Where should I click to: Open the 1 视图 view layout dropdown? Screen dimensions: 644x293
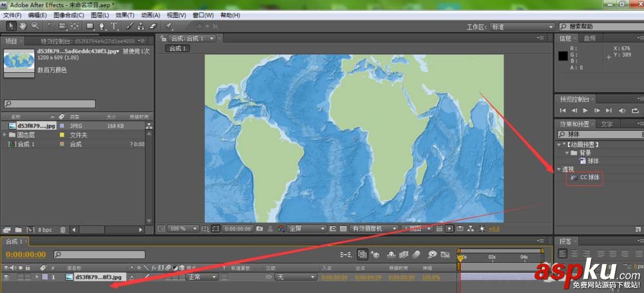click(x=417, y=229)
